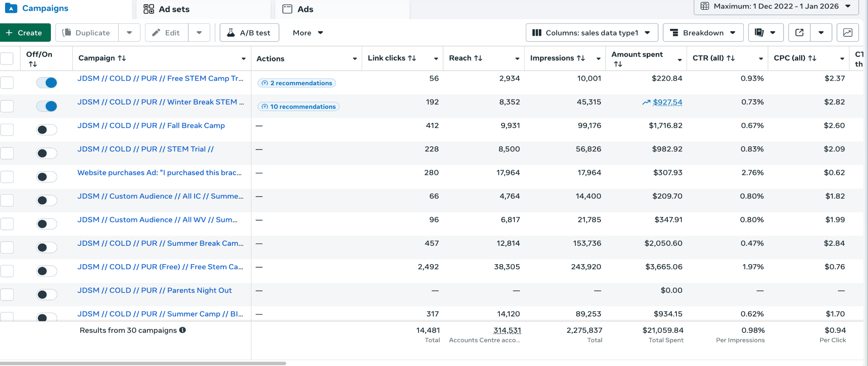
Task: Open the date range Maximum dropdown
Action: (776, 6)
